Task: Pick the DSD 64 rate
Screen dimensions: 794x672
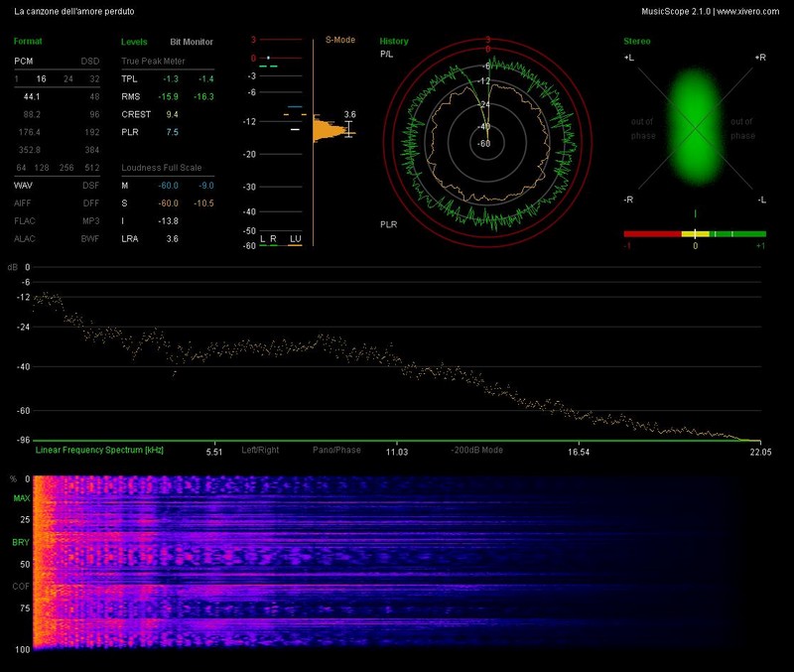Action: pos(21,168)
